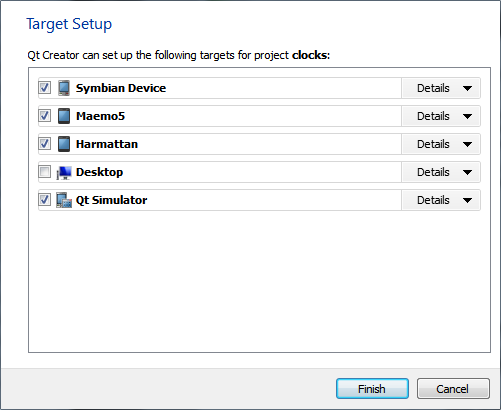Enable the Desktop target checkbox
The width and height of the screenshot is (501, 410).
45,172
